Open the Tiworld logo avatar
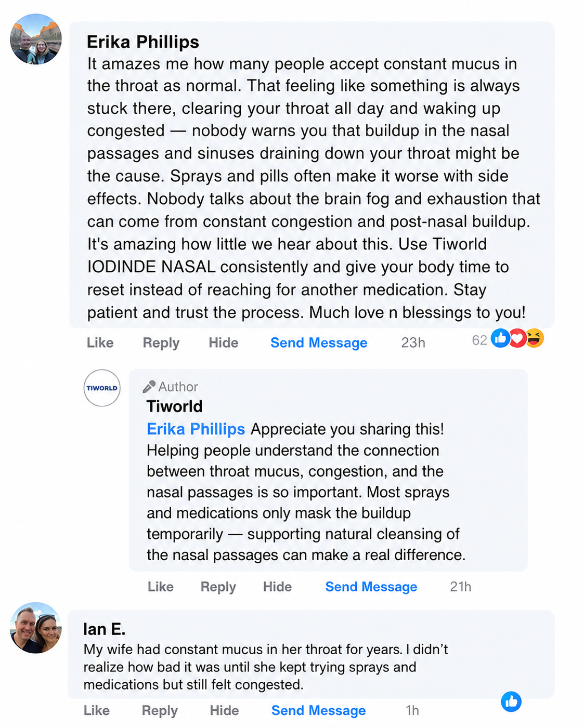The height and width of the screenshot is (728, 584). click(x=102, y=388)
